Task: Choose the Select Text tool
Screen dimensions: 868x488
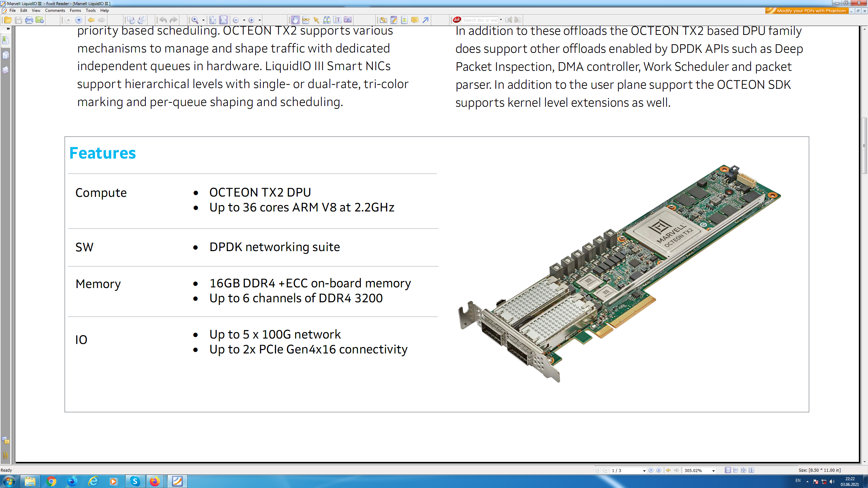Action: pos(337,20)
